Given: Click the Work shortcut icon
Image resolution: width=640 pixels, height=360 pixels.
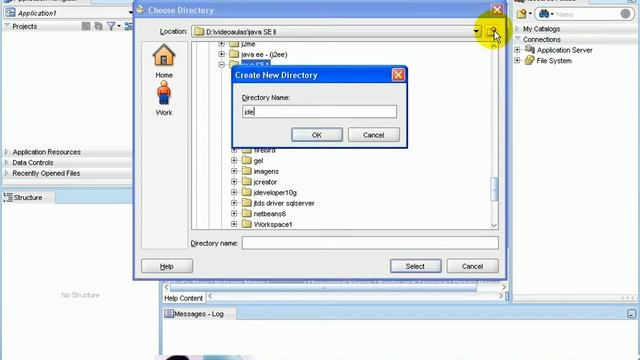Looking at the screenshot, I should point(164,93).
